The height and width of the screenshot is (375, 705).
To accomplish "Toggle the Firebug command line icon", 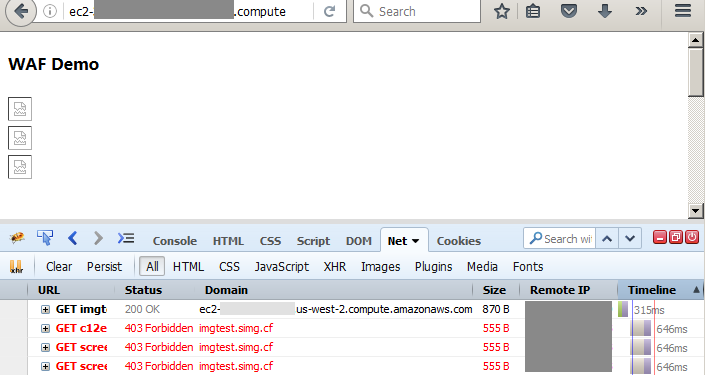I will click(x=126, y=238).
